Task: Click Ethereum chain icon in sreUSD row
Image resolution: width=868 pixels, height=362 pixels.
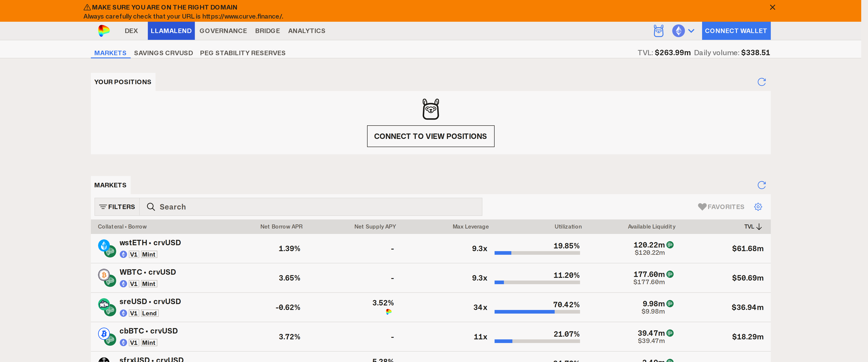Action: tap(123, 313)
